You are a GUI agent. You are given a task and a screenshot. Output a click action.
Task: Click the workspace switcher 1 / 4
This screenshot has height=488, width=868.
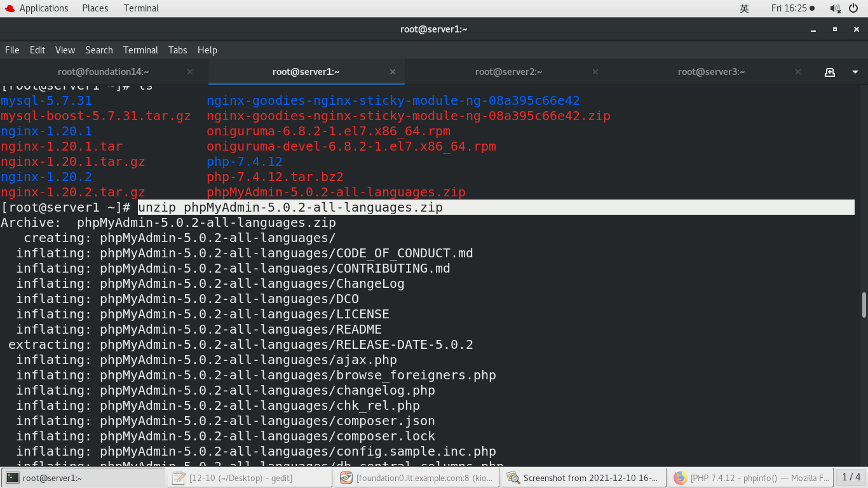coord(851,477)
